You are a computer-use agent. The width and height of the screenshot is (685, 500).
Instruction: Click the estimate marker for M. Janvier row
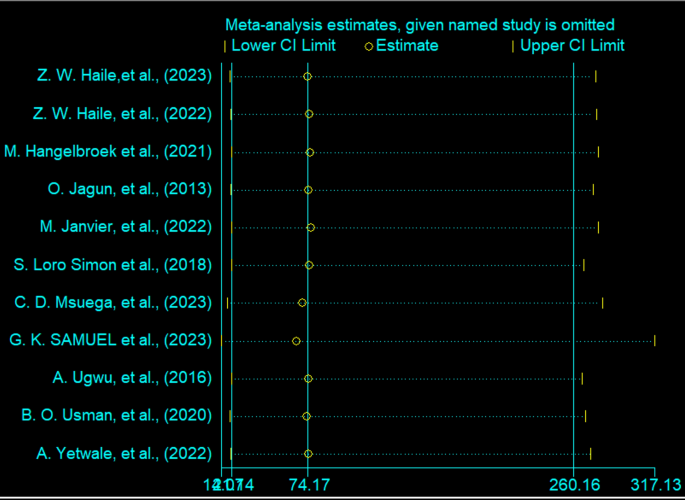click(311, 228)
